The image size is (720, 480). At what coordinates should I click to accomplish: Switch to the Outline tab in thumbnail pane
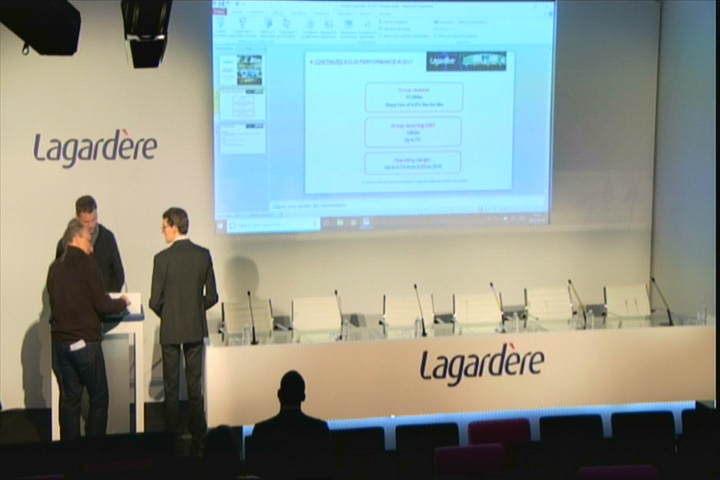(247, 48)
